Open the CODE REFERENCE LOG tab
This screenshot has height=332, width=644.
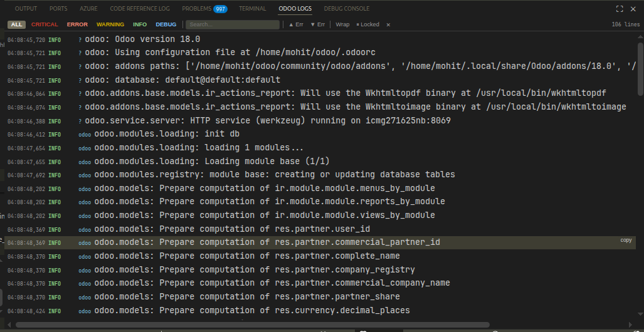point(140,9)
